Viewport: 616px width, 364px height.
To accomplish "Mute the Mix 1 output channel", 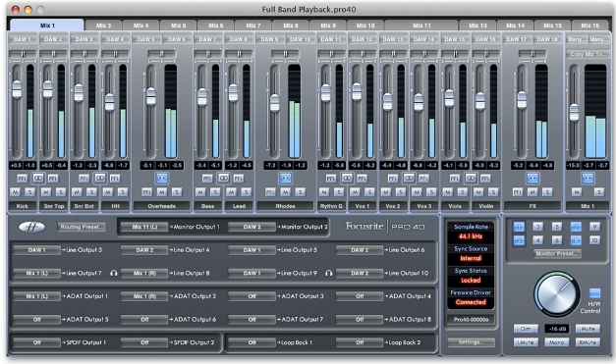I will (x=577, y=192).
